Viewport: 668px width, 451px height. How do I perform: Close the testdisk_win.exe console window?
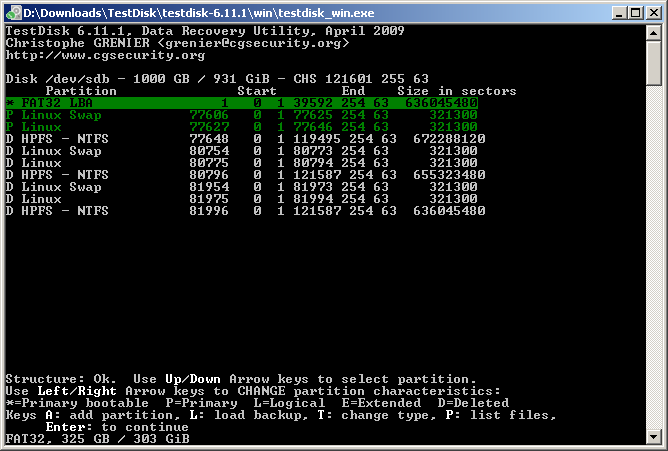(653, 13)
